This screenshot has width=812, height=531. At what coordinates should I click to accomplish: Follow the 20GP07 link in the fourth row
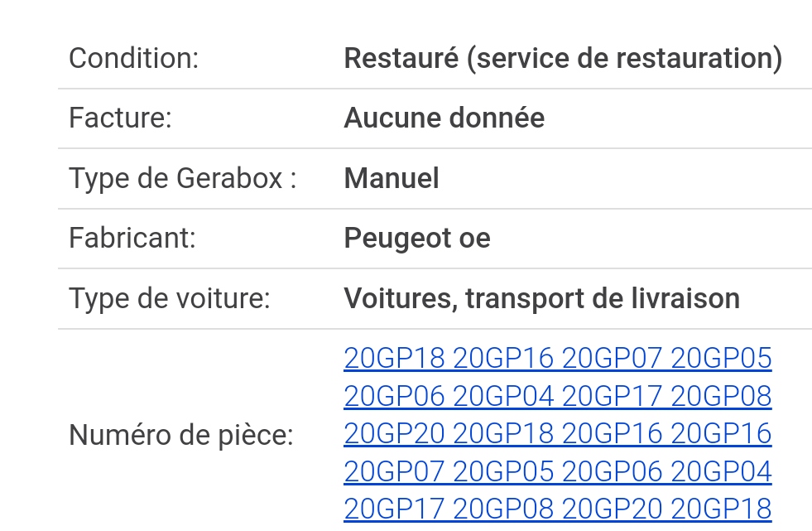point(394,471)
